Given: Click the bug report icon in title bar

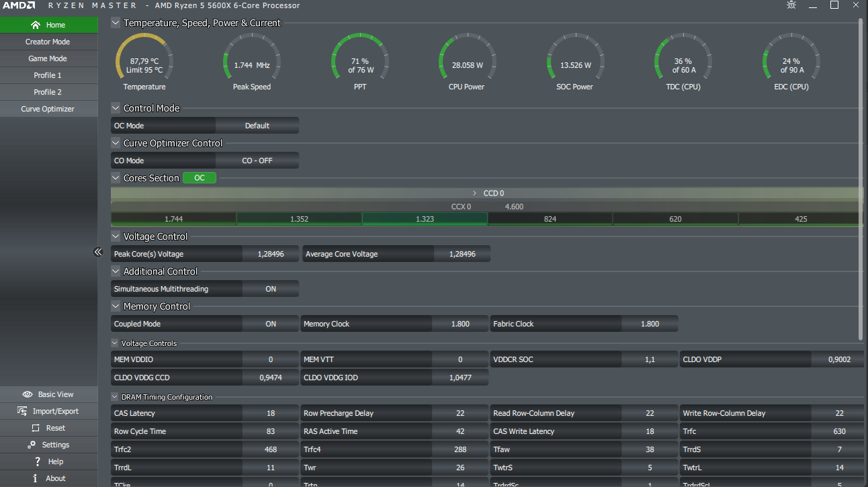Looking at the screenshot, I should (791, 5).
